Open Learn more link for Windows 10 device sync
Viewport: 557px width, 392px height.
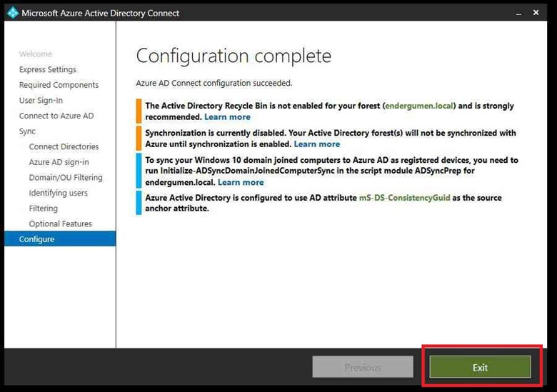241,182
